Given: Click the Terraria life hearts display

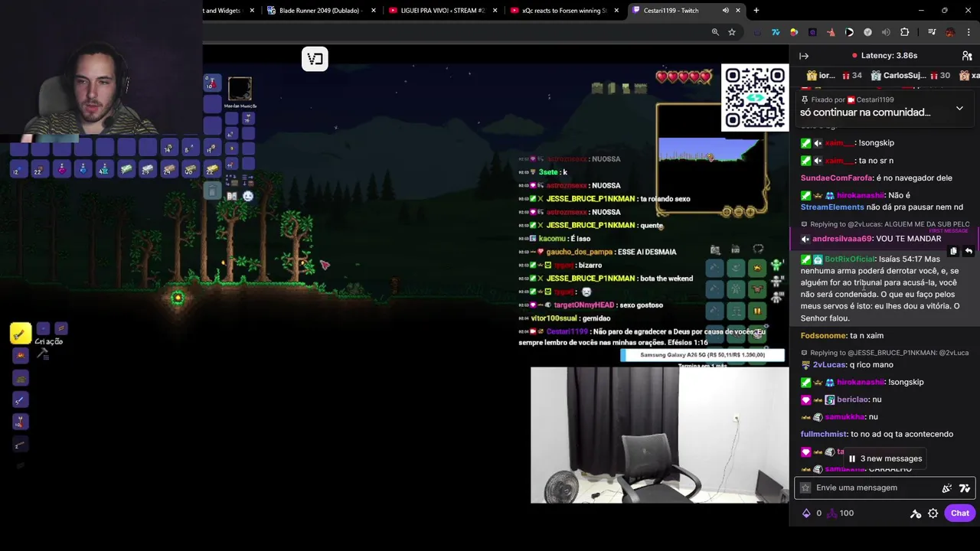Looking at the screenshot, I should point(684,77).
